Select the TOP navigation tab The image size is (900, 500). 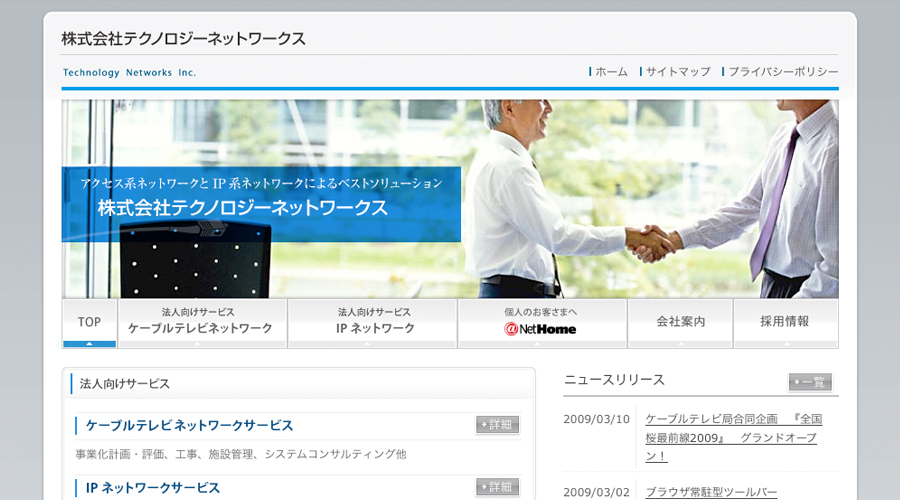(89, 322)
